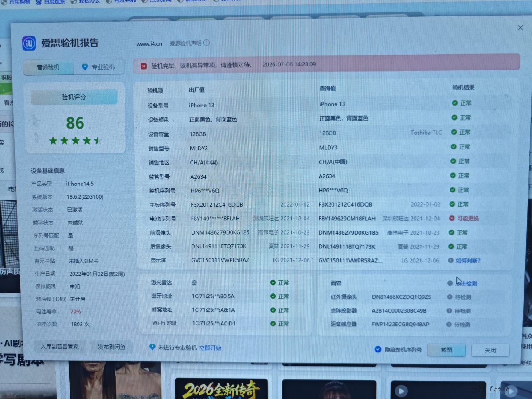Click green check icon in 监管型号 row

[x=453, y=176]
